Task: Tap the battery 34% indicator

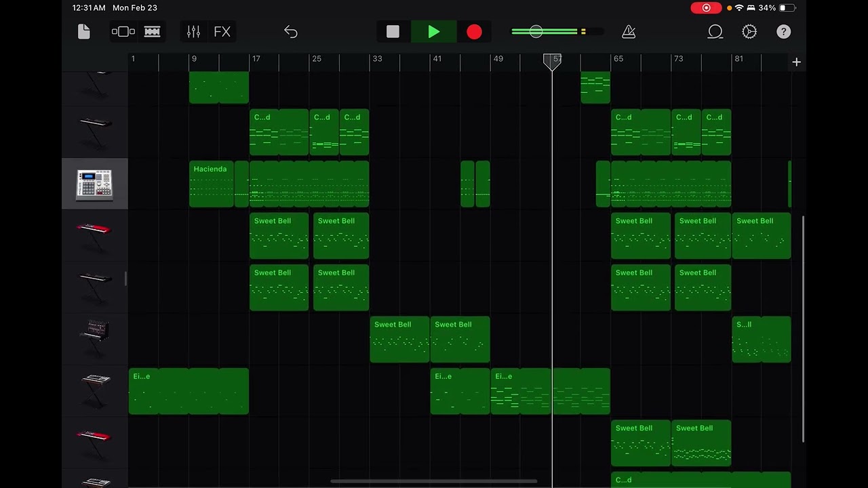Action: 776,8
